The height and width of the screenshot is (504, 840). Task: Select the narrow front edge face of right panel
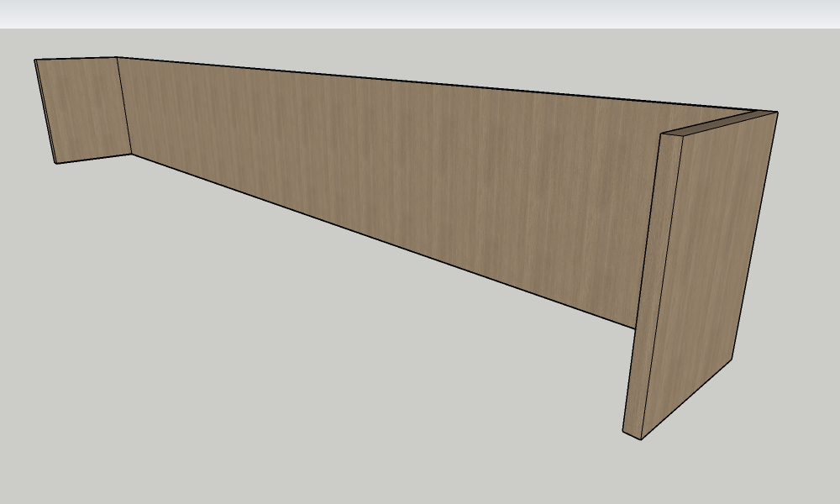point(646,286)
